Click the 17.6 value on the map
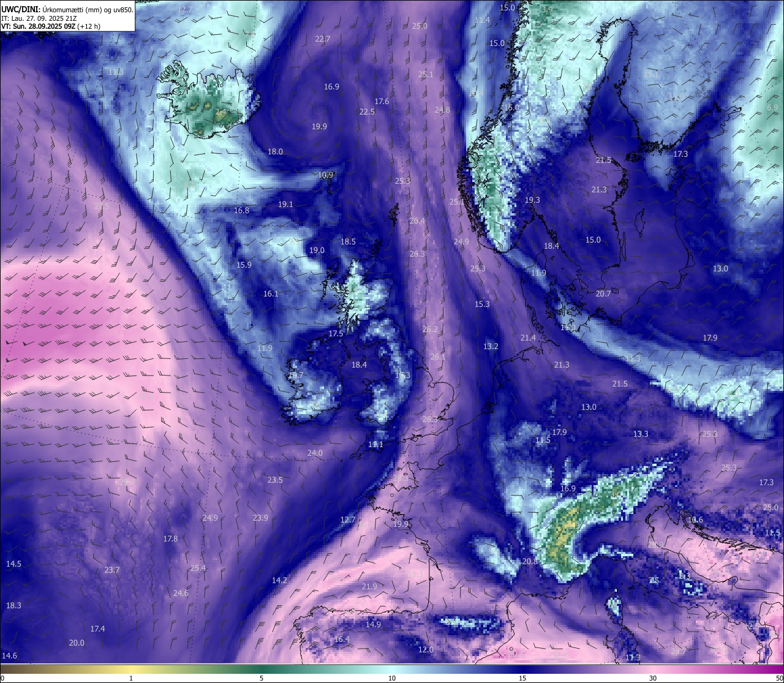The image size is (784, 683). (382, 101)
